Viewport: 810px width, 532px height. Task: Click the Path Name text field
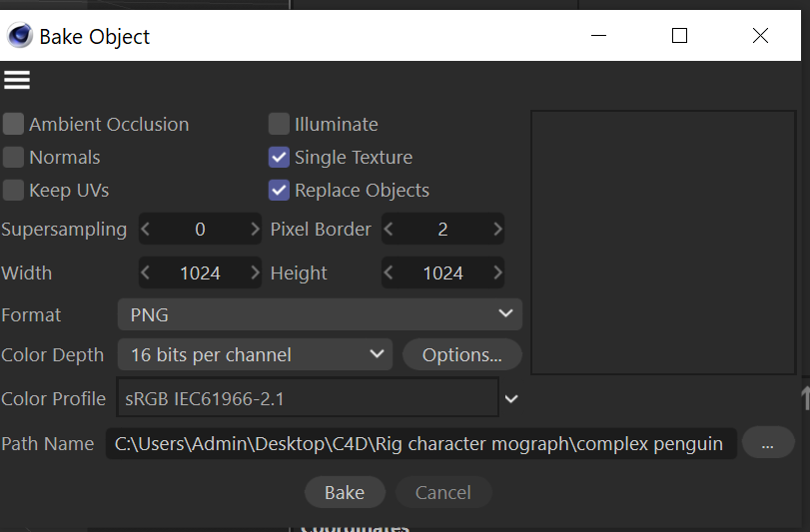[x=419, y=443]
